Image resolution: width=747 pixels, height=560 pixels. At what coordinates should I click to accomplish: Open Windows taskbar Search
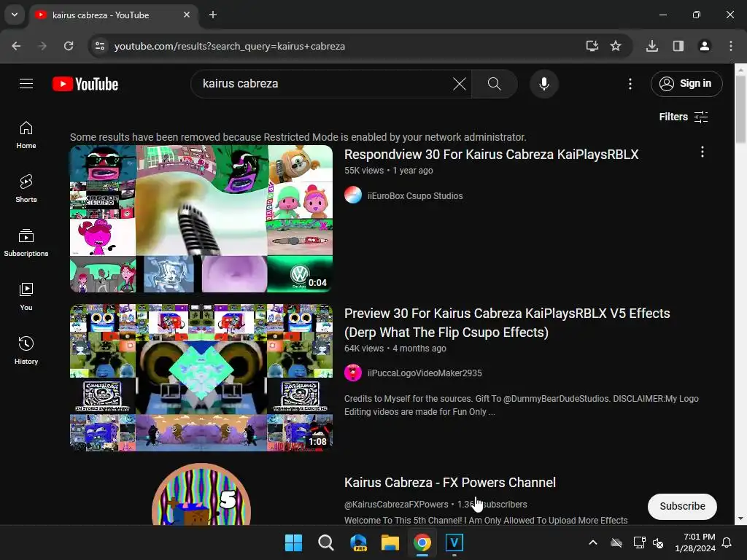[326, 542]
